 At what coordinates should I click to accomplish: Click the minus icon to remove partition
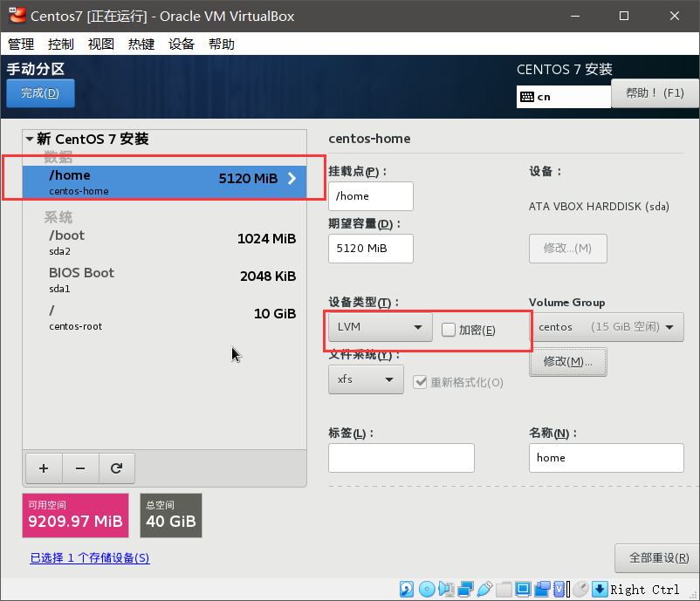80,468
